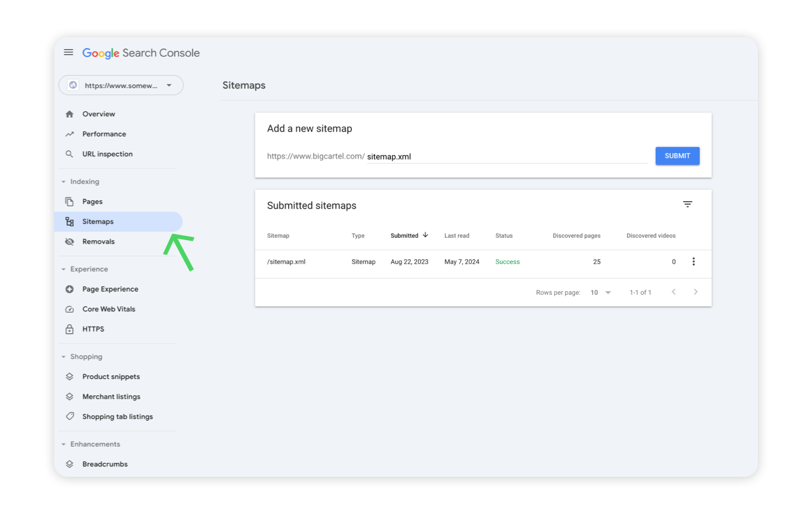
Task: Click the Core Web Vitals gauge icon
Action: pos(69,309)
